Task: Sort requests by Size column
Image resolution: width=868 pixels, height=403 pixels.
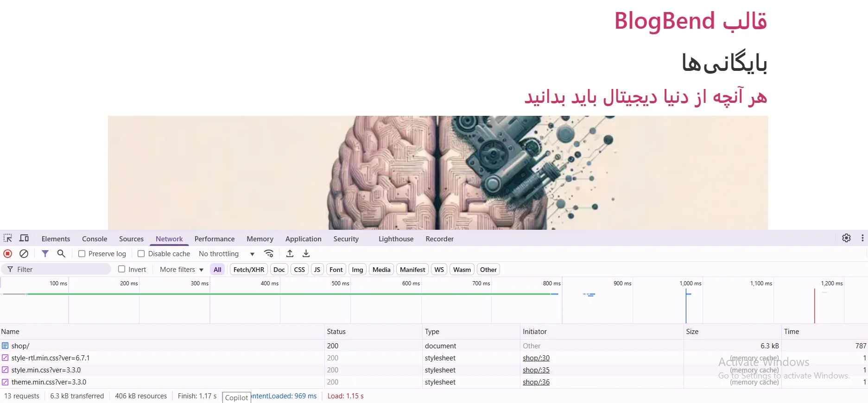Action: coord(733,332)
